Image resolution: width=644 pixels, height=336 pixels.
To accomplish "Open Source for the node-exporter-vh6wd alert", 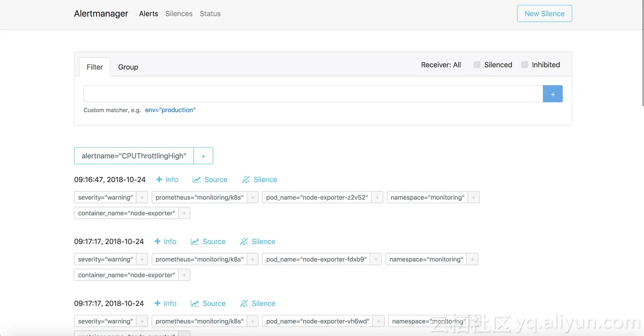I will (x=208, y=304).
